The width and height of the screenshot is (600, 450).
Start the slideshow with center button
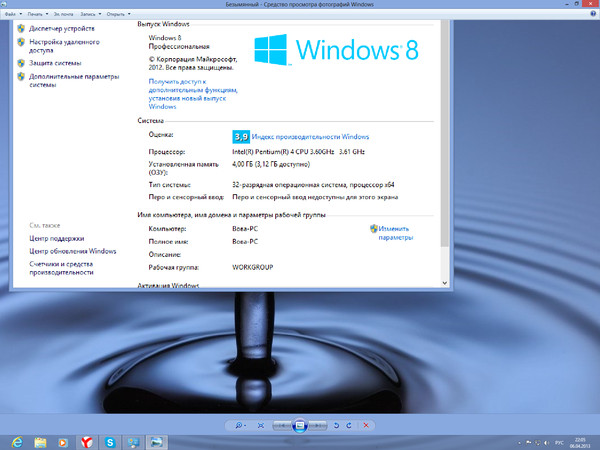[300, 425]
